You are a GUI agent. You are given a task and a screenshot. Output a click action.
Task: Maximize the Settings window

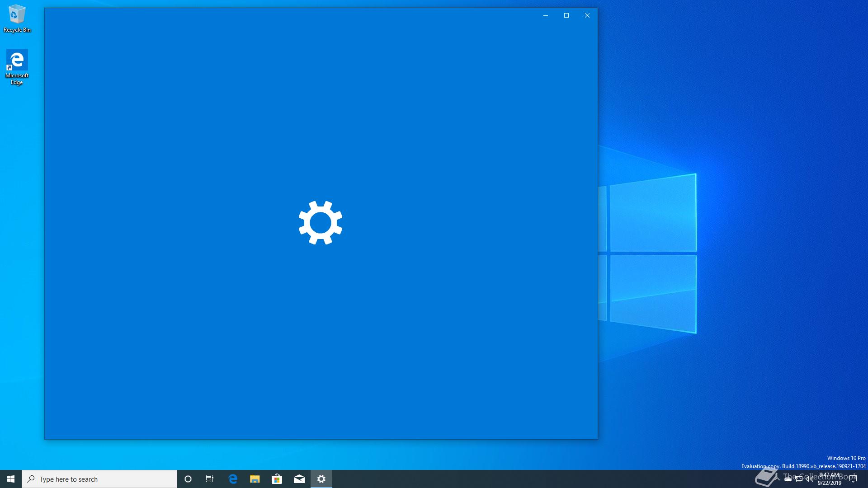click(566, 15)
